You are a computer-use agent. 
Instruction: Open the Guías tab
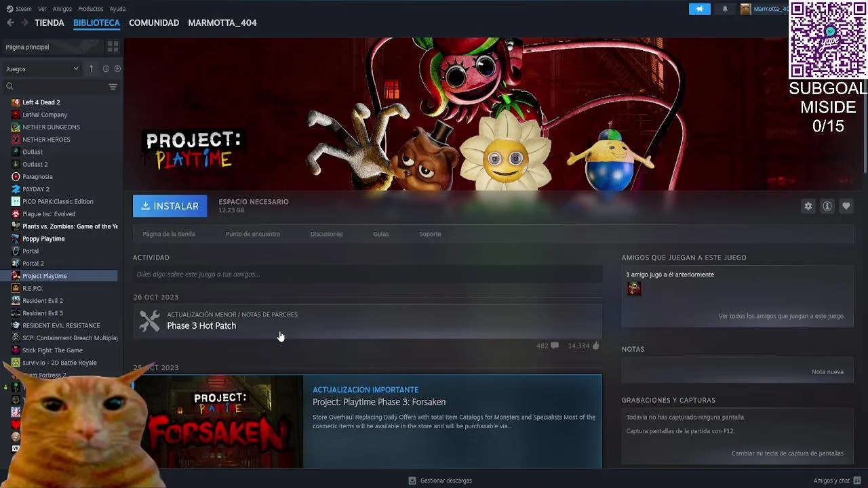click(380, 234)
